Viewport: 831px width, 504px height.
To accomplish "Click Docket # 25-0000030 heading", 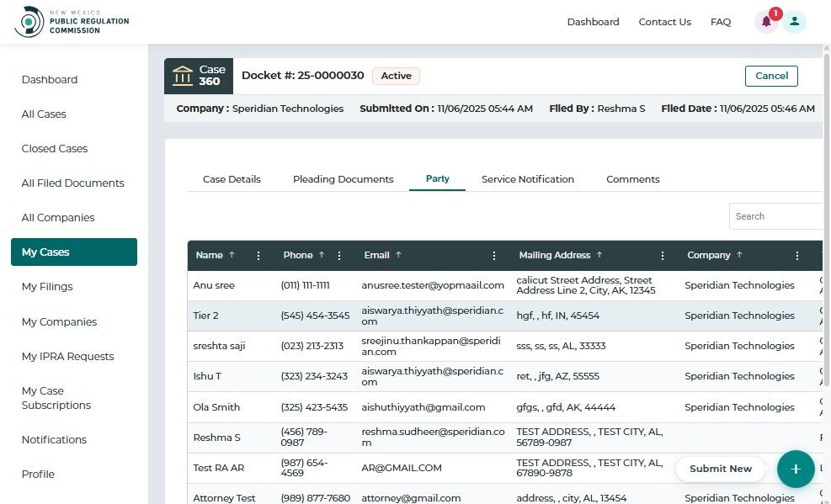I will (x=302, y=75).
